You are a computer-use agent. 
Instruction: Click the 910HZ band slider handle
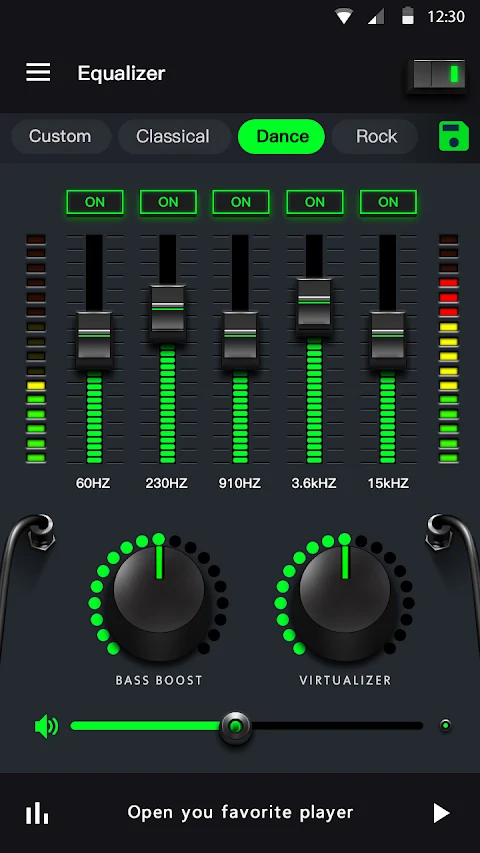point(240,339)
